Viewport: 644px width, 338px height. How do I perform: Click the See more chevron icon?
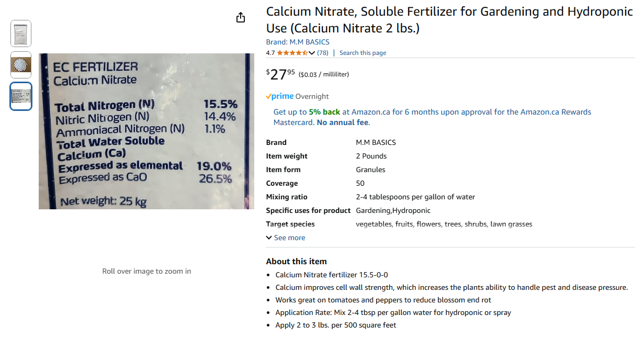(269, 238)
